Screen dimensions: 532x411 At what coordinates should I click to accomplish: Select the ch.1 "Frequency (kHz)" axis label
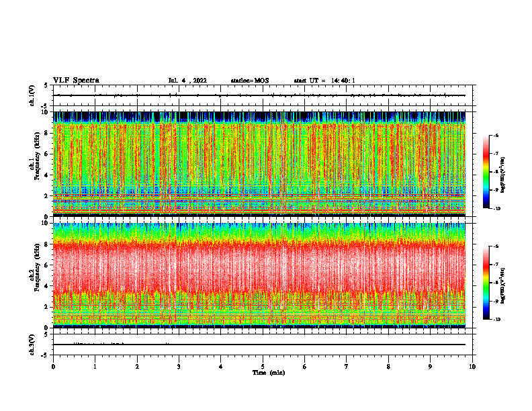coord(38,156)
